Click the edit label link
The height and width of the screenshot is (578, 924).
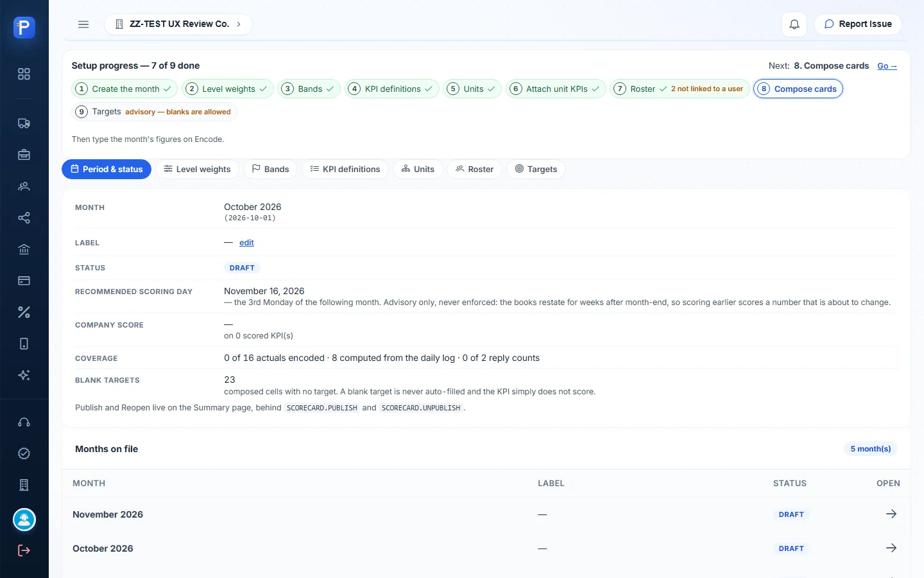pyautogui.click(x=246, y=243)
